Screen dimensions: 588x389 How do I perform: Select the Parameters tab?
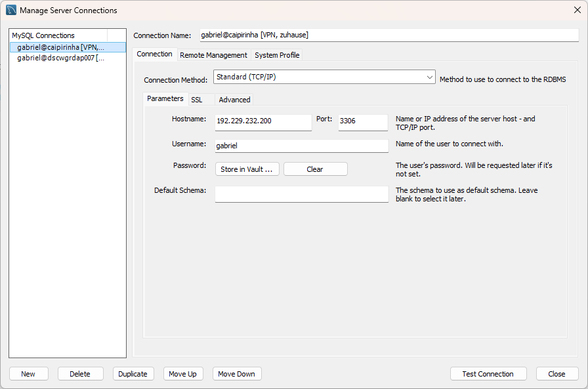165,99
